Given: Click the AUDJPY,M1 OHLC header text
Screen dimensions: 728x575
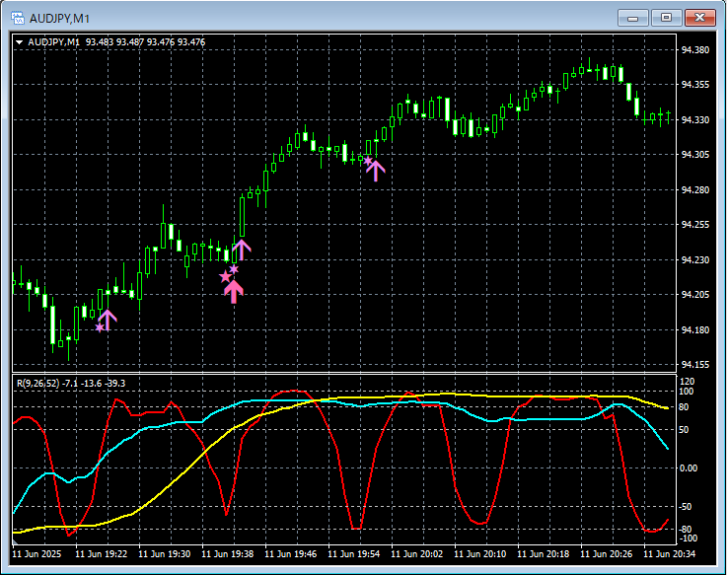Looking at the screenshot, I should point(116,42).
